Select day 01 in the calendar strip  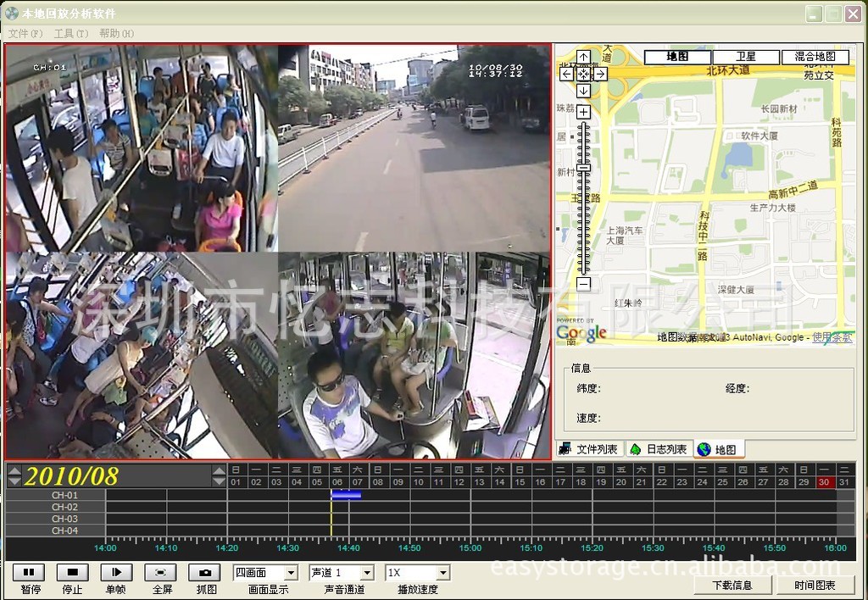coord(236,482)
